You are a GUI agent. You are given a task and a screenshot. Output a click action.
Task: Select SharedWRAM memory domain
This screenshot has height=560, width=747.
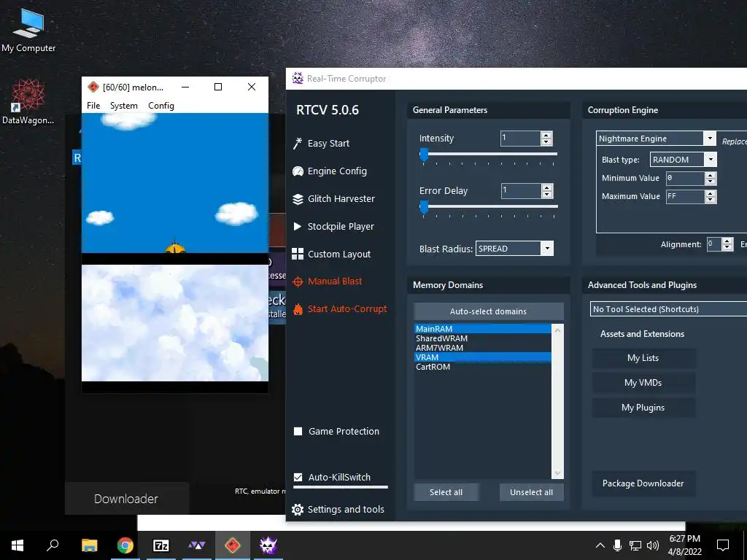[x=483, y=338]
